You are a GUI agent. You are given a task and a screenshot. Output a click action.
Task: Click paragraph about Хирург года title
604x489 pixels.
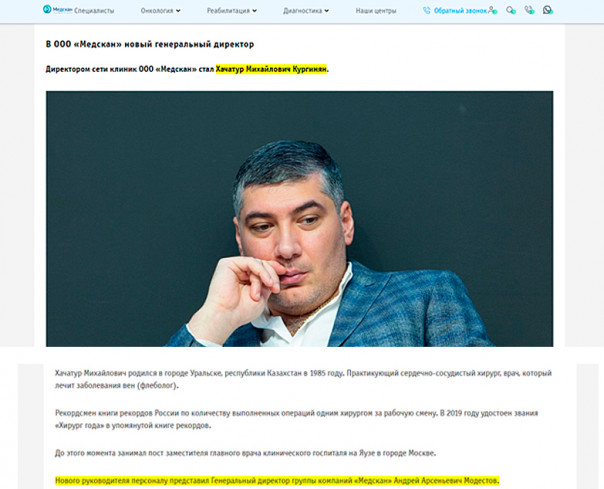(x=296, y=419)
